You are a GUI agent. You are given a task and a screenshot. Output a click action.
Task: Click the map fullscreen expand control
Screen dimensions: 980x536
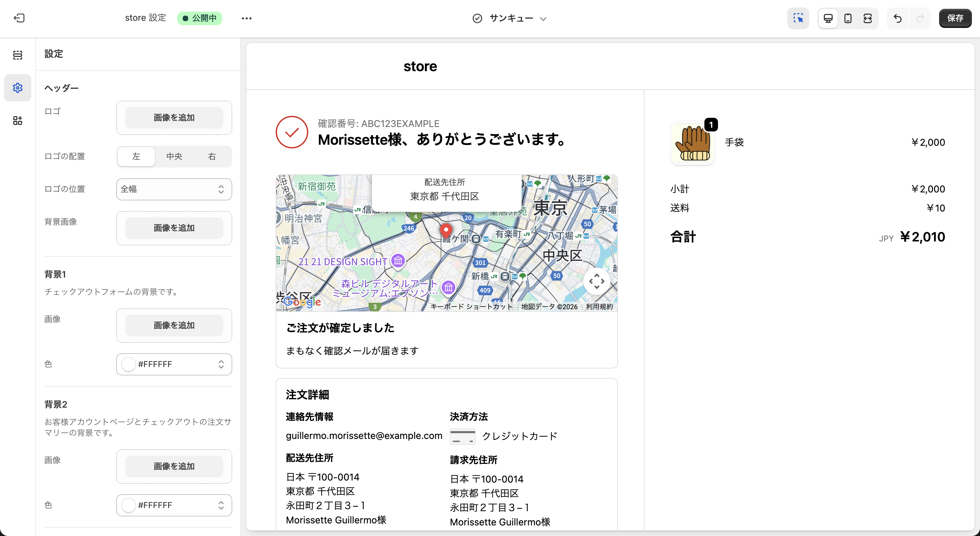tap(597, 281)
